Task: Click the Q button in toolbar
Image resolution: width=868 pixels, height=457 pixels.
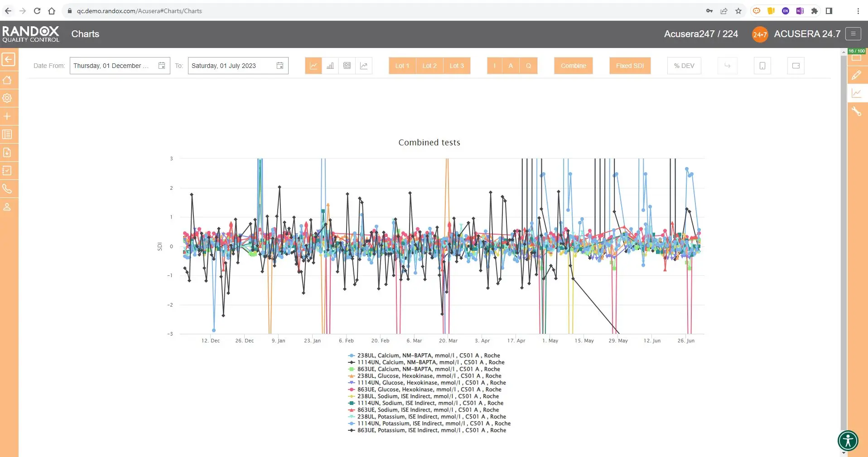Action: coord(528,66)
